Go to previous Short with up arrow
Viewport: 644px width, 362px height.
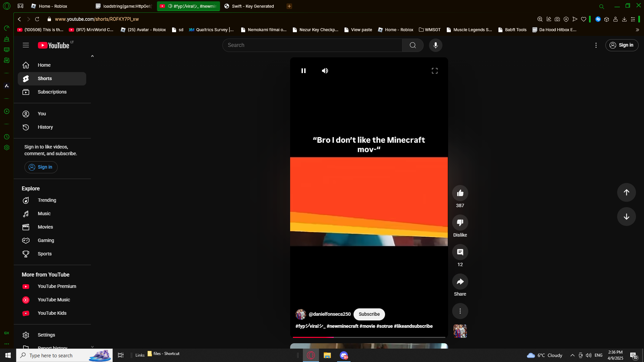[x=627, y=192]
